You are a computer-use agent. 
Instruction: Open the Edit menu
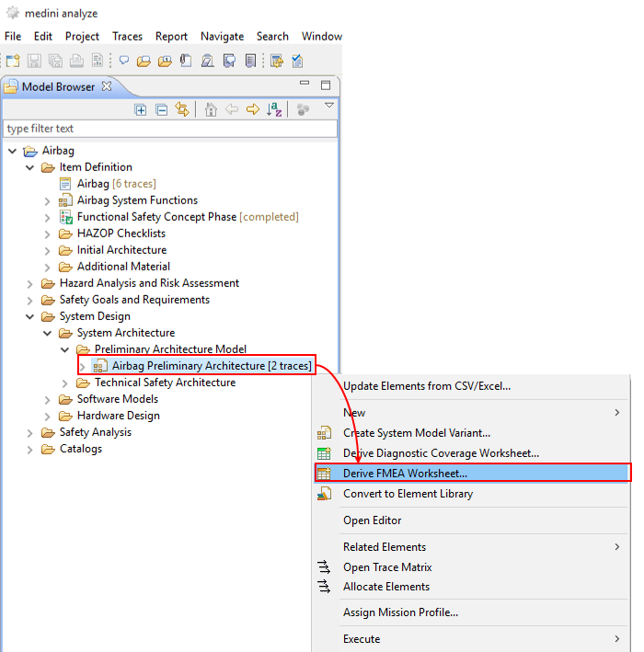[x=43, y=37]
